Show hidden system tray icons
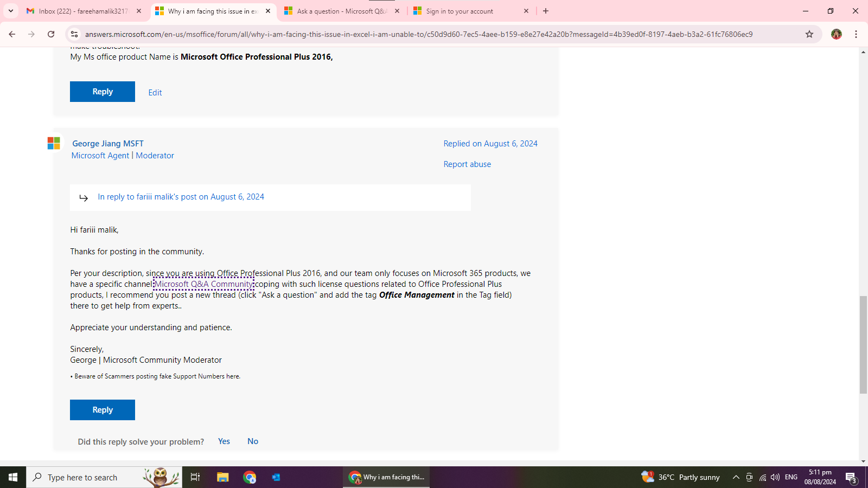Image resolution: width=868 pixels, height=488 pixels. pyautogui.click(x=736, y=477)
